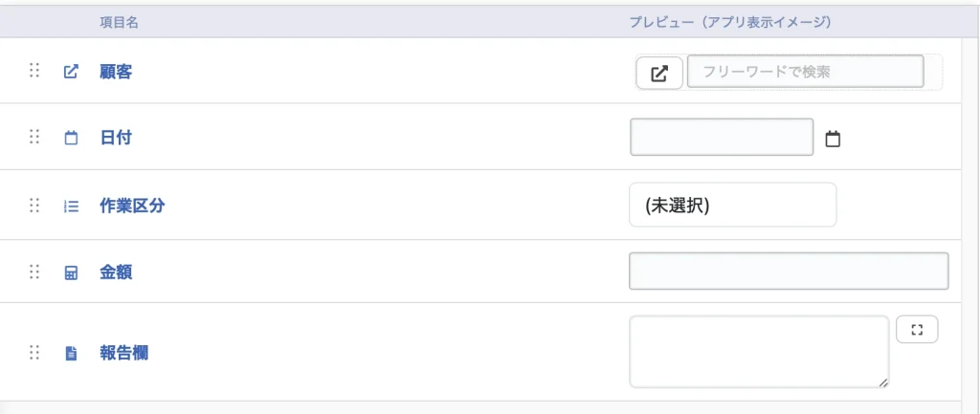Open the calendar picker next to date field
Image resolution: width=980 pixels, height=414 pixels.
tap(833, 140)
